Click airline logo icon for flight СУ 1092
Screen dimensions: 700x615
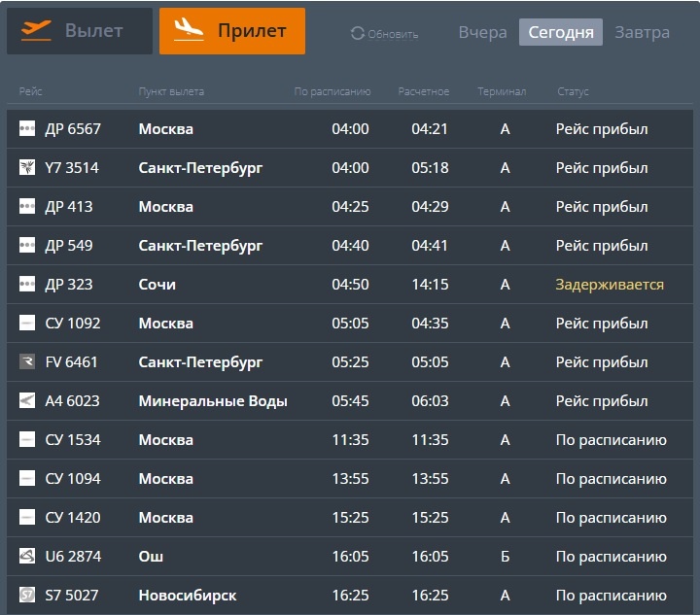[x=27, y=323]
